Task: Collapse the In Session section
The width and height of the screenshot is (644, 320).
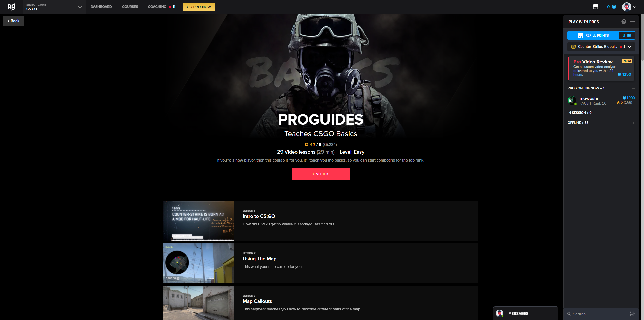Action: 633,113
